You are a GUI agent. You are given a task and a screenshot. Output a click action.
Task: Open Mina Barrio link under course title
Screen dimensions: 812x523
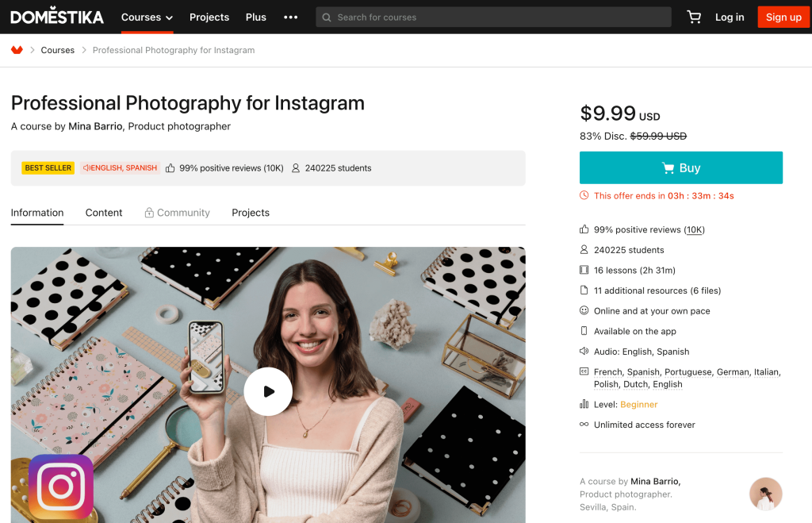(x=95, y=126)
